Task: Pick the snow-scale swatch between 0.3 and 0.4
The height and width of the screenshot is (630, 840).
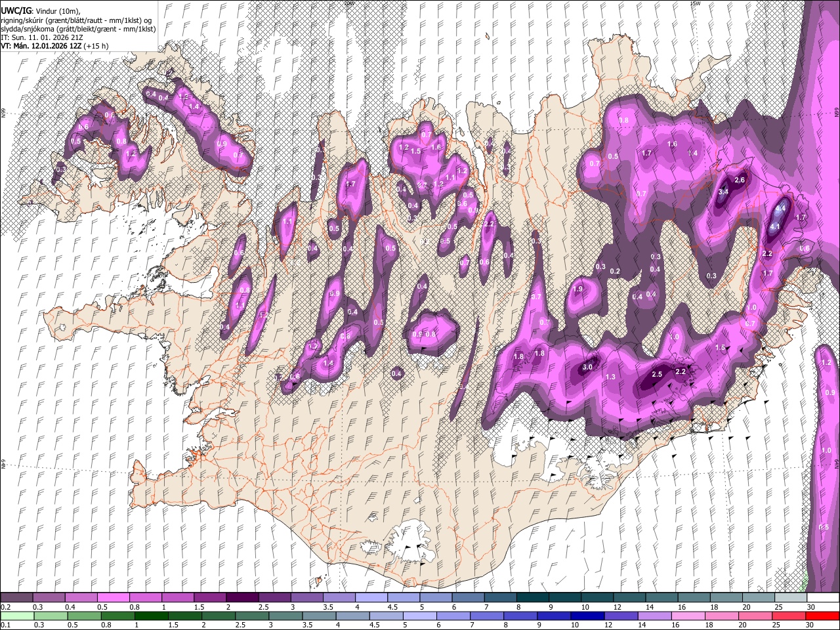Action: point(49,597)
